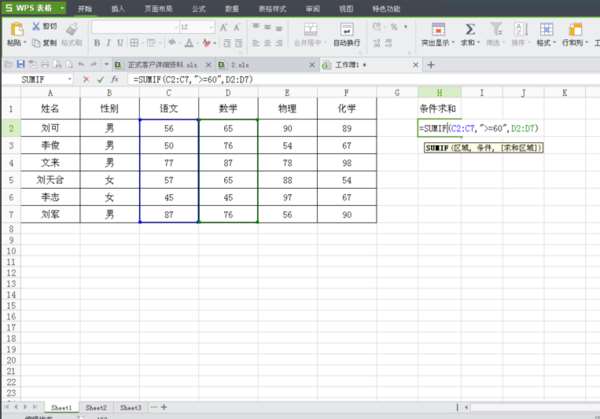Toggle Italic formatting

109,43
